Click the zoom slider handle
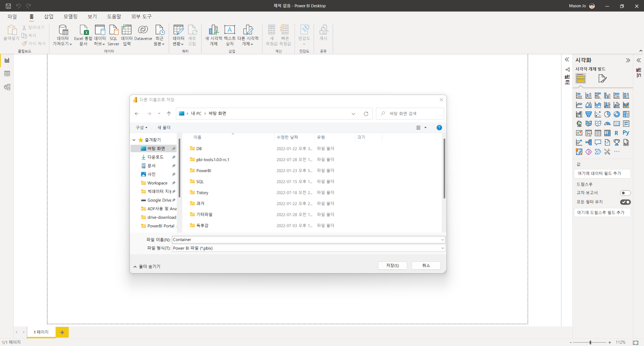Viewport: 644px width, 346px height. coord(590,342)
